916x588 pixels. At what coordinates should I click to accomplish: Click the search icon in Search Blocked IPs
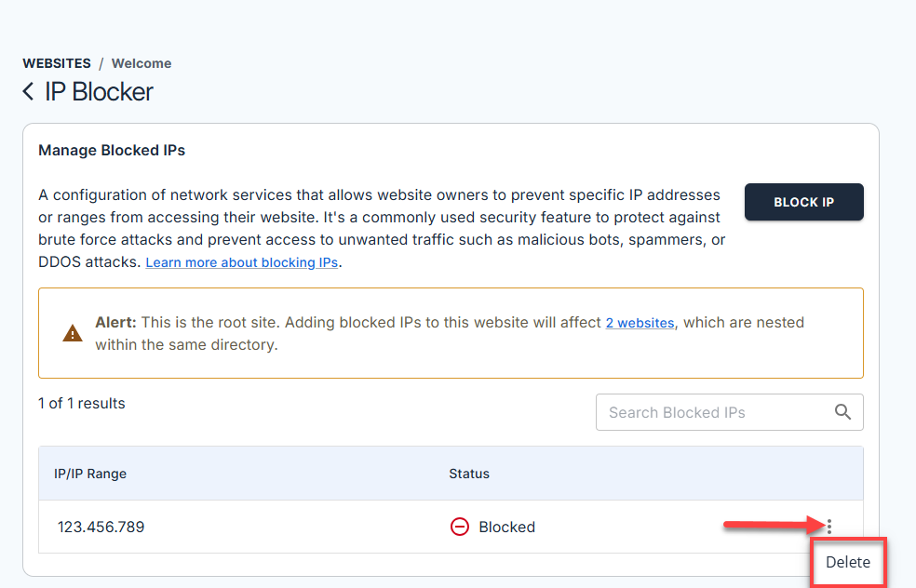pyautogui.click(x=843, y=412)
